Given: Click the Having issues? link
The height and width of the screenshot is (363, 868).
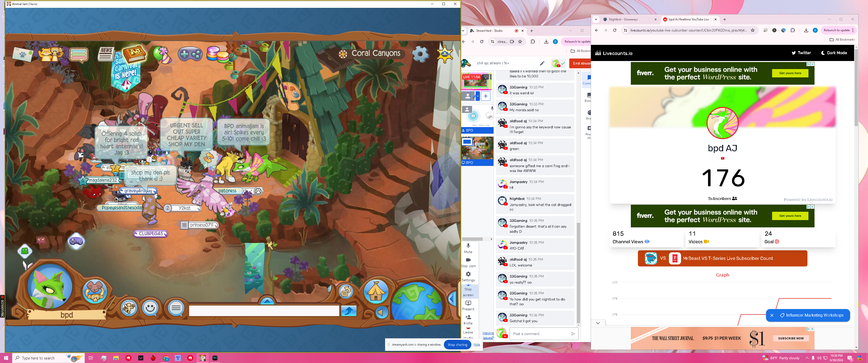Looking at the screenshot, I should pos(488,335).
